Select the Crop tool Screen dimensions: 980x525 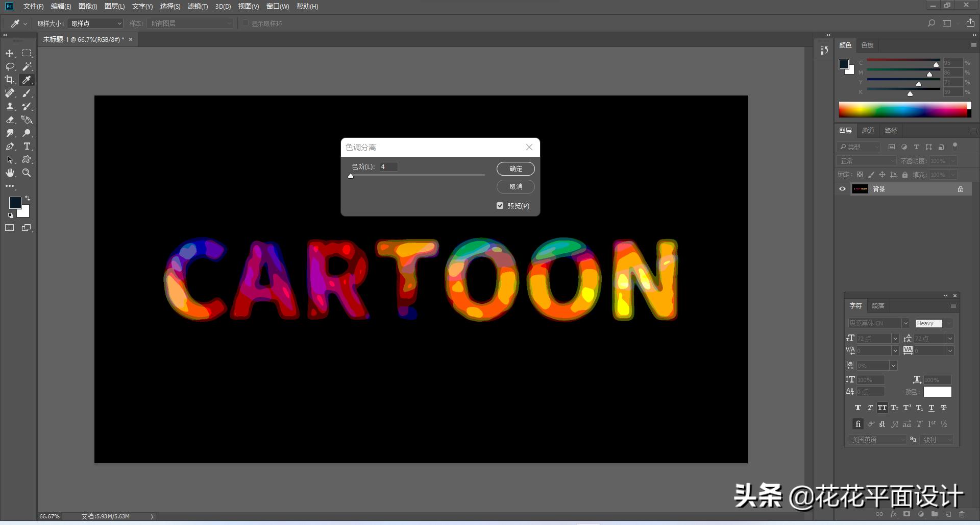click(10, 80)
